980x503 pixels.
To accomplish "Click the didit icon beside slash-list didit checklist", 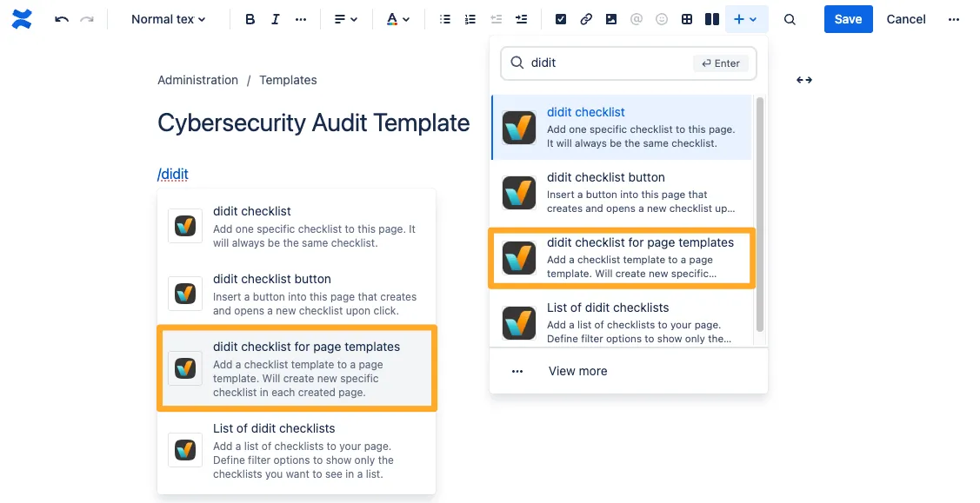I will [x=185, y=225].
